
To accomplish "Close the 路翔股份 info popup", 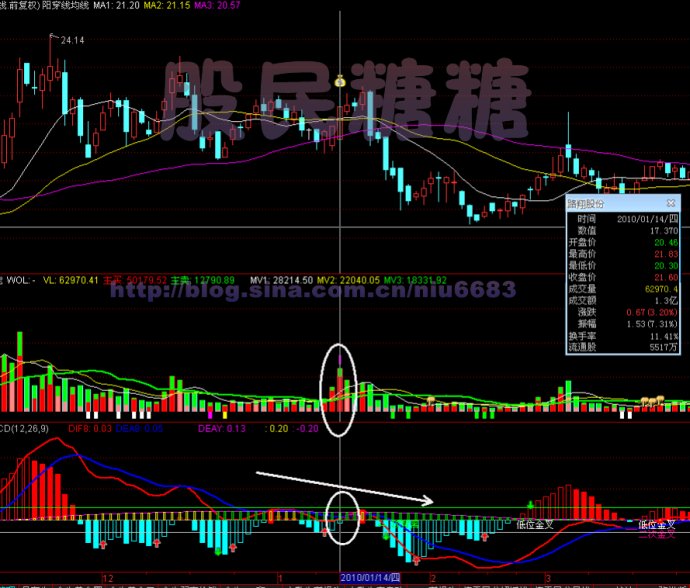I will pyautogui.click(x=670, y=203).
